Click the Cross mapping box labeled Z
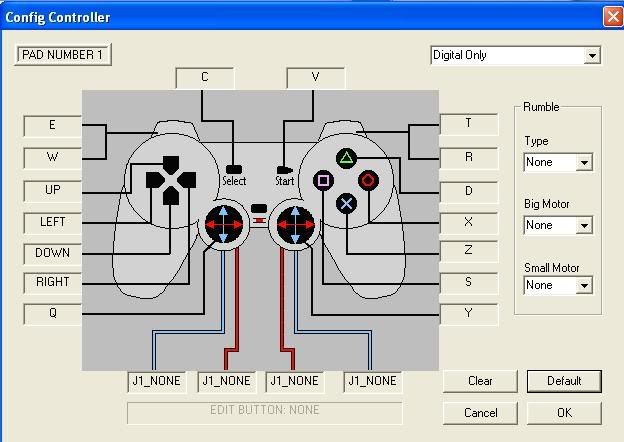Screen dimensions: 624x442 [x=469, y=251]
